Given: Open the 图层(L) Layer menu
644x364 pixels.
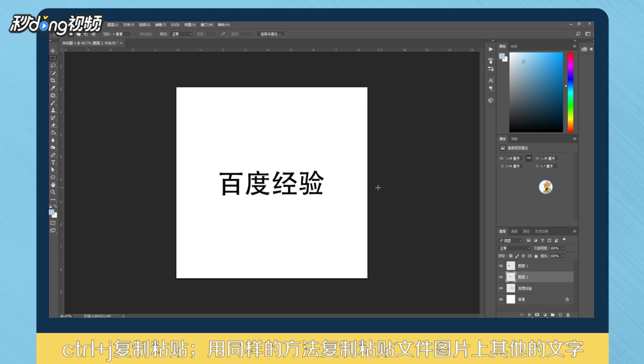Looking at the screenshot, I should 113,25.
